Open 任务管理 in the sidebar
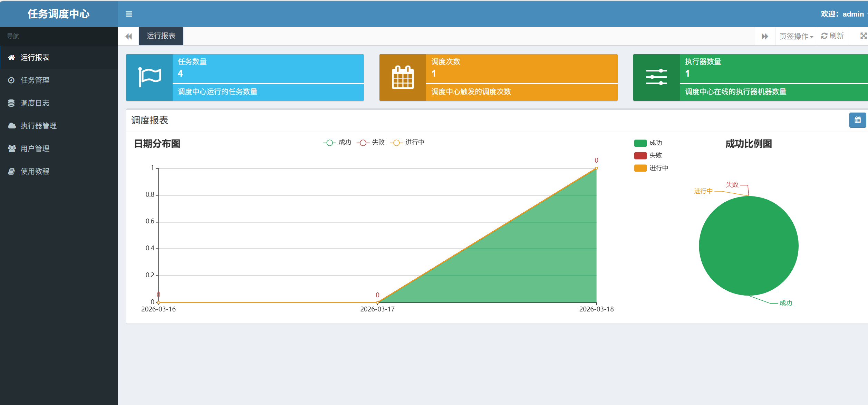The height and width of the screenshot is (405, 868). click(x=59, y=80)
